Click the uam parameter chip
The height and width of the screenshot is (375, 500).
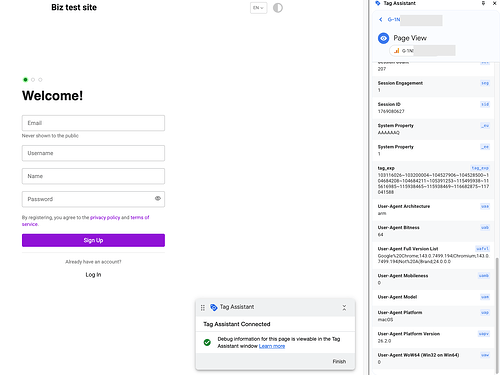click(485, 297)
